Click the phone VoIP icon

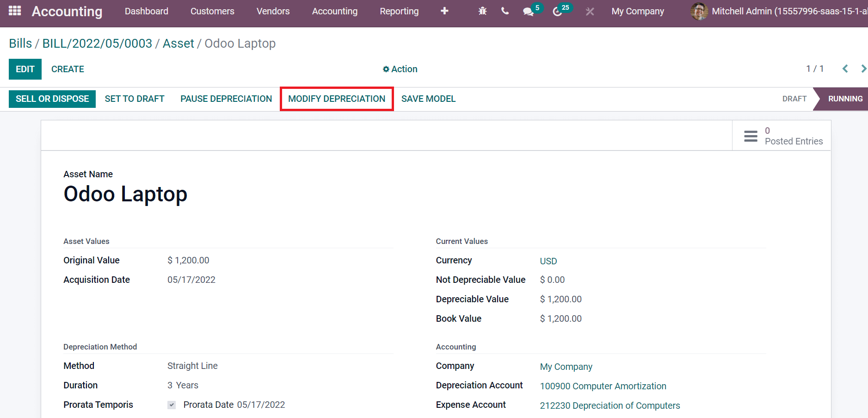505,11
